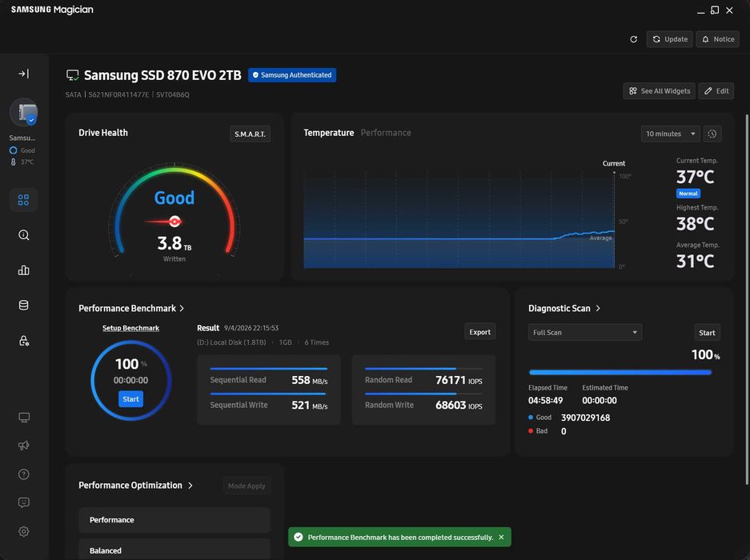Click the Sequential Read speed bar
Image resolution: width=750 pixels, height=560 pixels.
point(268,369)
